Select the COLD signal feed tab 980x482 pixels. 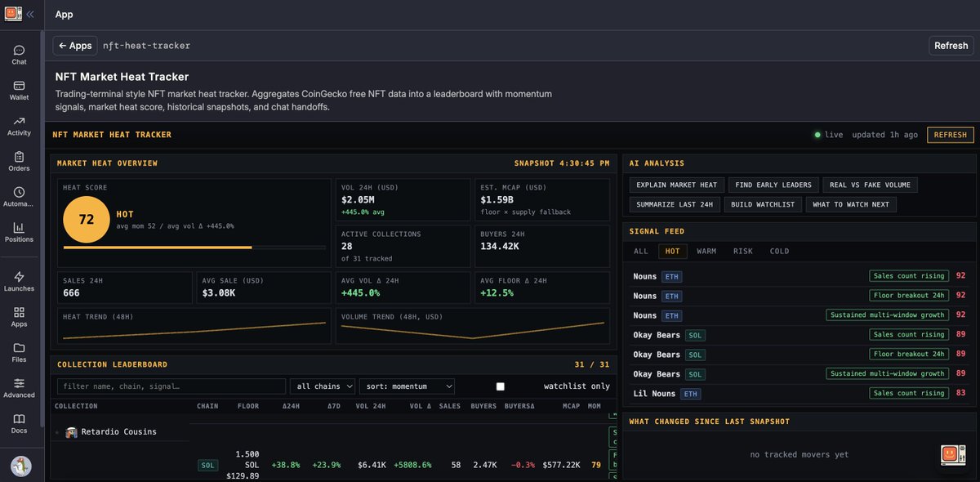point(780,251)
